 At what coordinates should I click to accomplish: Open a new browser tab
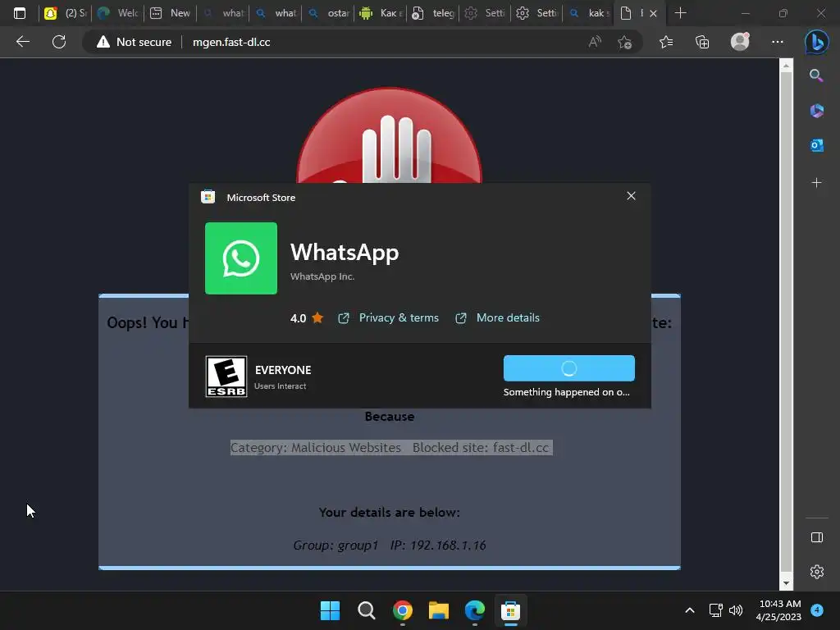[680, 13]
